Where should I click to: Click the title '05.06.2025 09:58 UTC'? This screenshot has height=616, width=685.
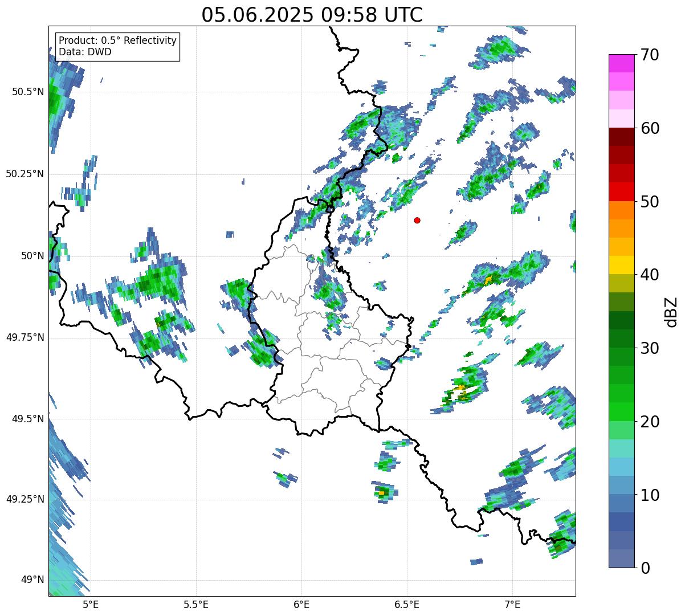click(x=312, y=15)
